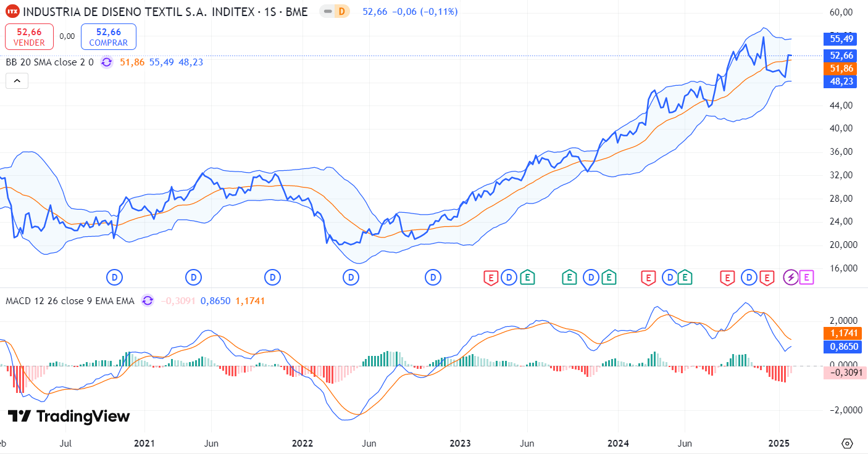Image resolution: width=868 pixels, height=454 pixels.
Task: Click the last red E marker before 2025
Action: 767,278
